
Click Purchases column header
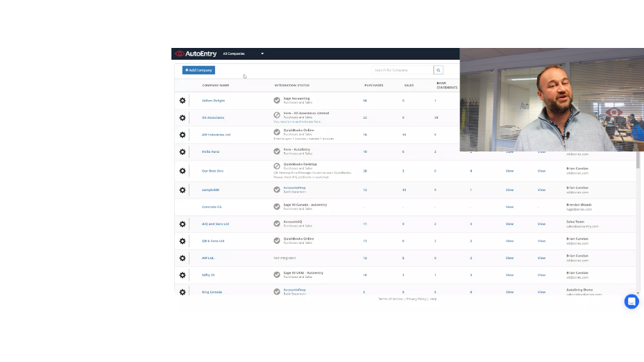(x=374, y=85)
